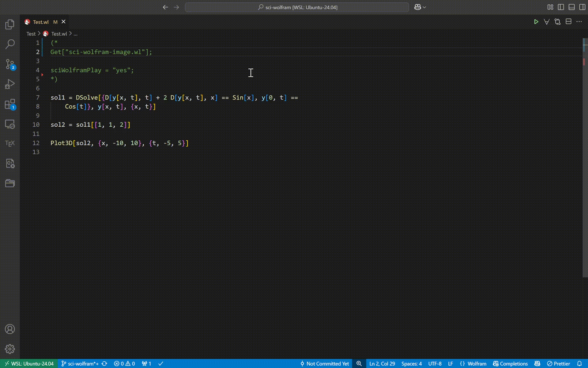Click the open changes compare icon

coord(557,22)
